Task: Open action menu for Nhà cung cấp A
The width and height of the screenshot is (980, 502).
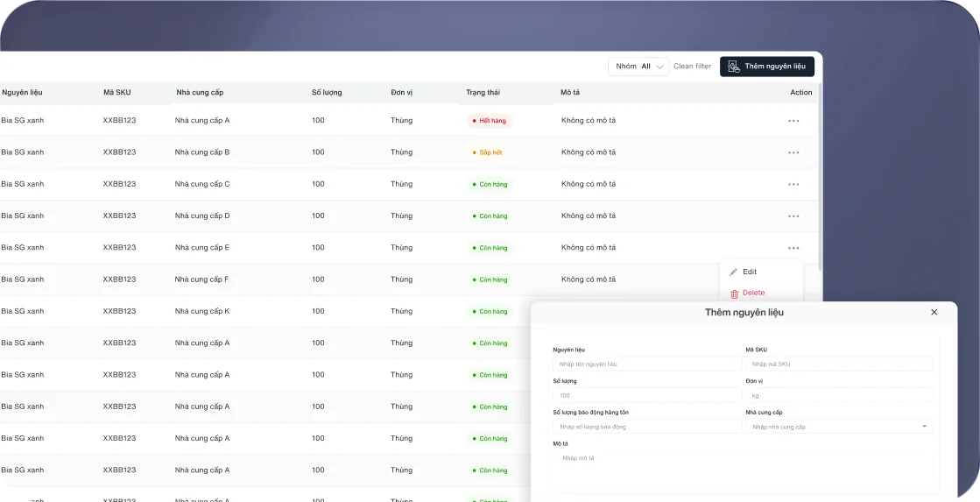Action: click(793, 121)
